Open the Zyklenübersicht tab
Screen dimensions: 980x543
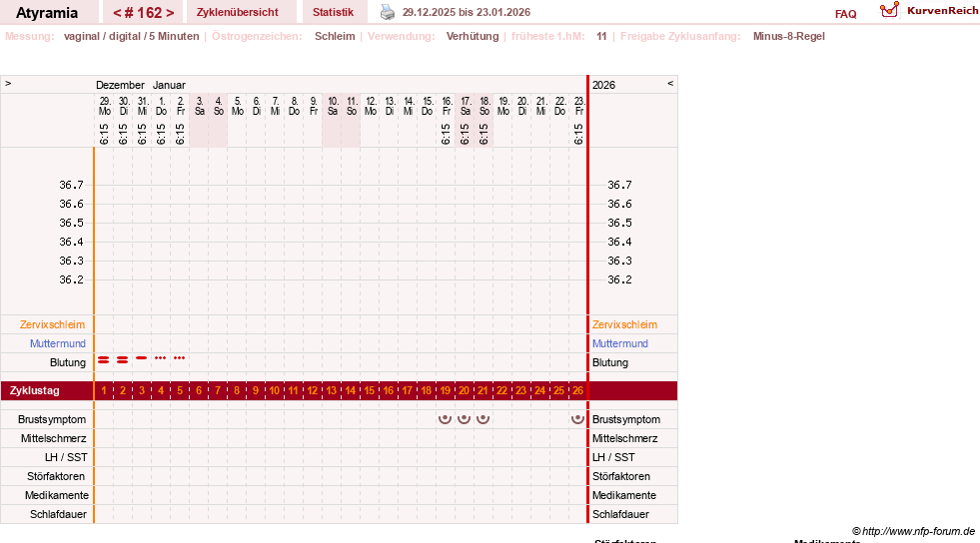point(238,12)
